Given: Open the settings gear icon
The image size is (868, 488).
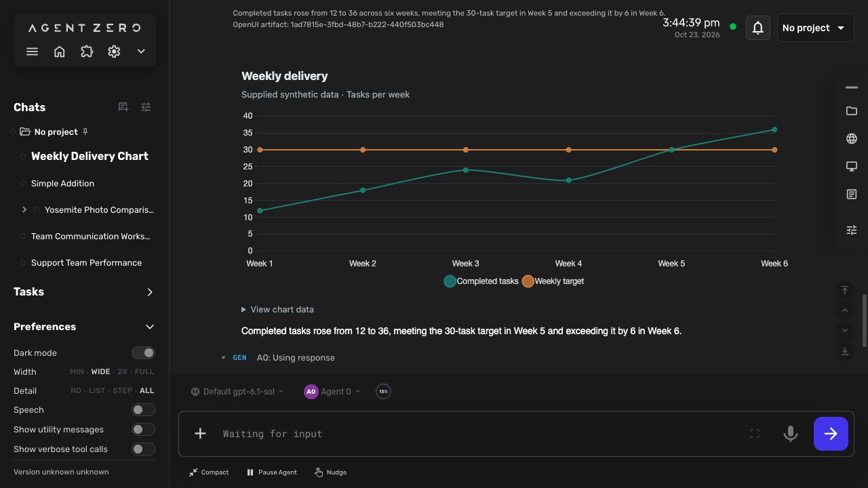Looking at the screenshot, I should 114,52.
